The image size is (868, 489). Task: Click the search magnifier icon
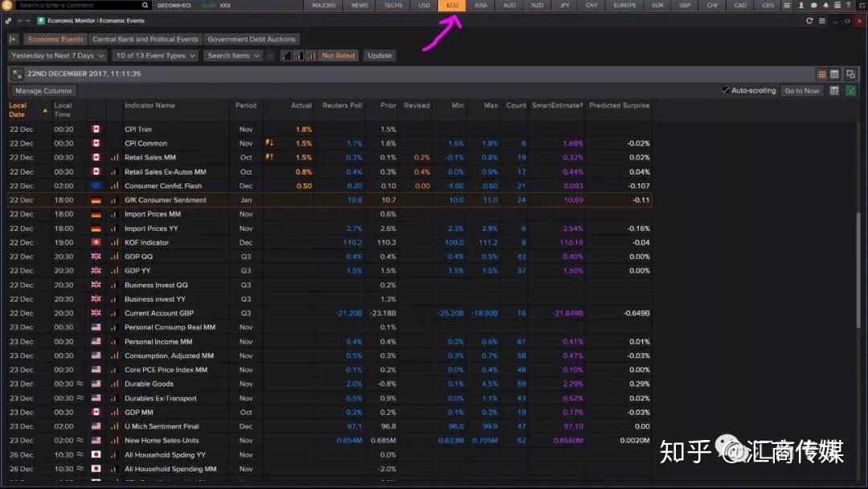(x=145, y=5)
